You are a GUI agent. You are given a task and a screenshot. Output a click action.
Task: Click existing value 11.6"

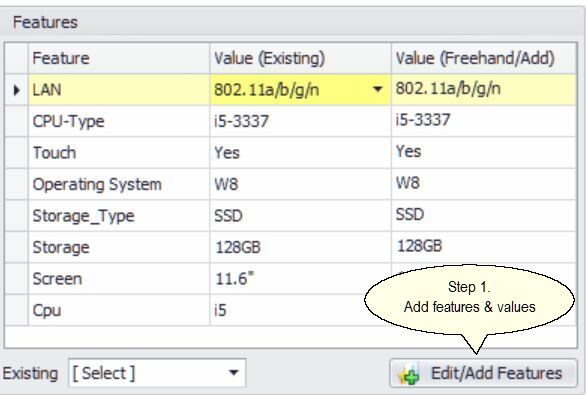[300, 279]
